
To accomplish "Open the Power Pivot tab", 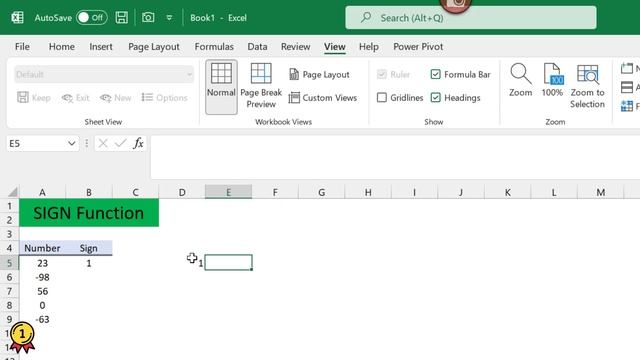I will tap(418, 47).
